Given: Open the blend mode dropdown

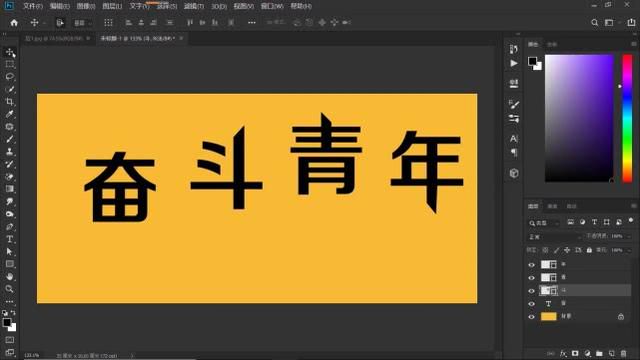Looking at the screenshot, I should point(555,237).
